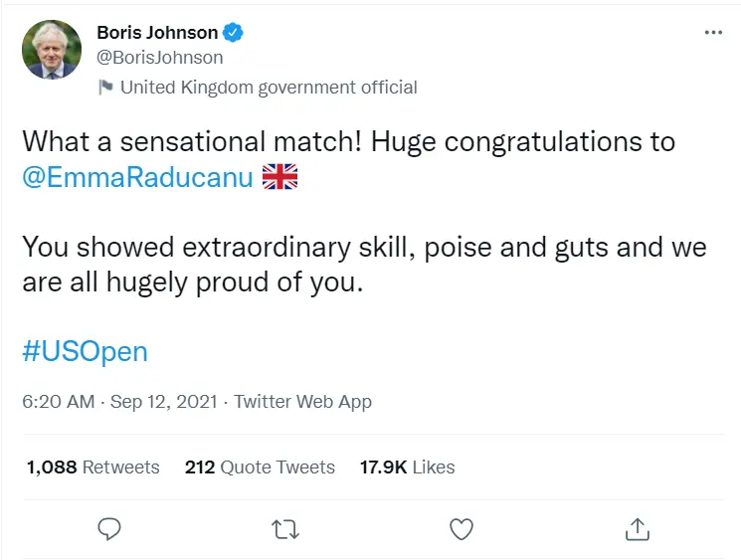Click the Boris Johnson display name

pyautogui.click(x=157, y=33)
